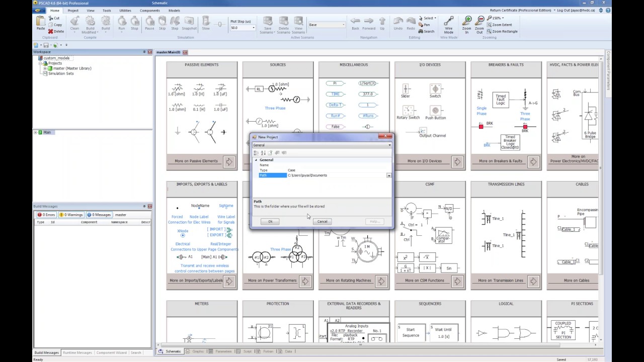
Task: Click More on Passive Elements arrow
Action: click(229, 161)
